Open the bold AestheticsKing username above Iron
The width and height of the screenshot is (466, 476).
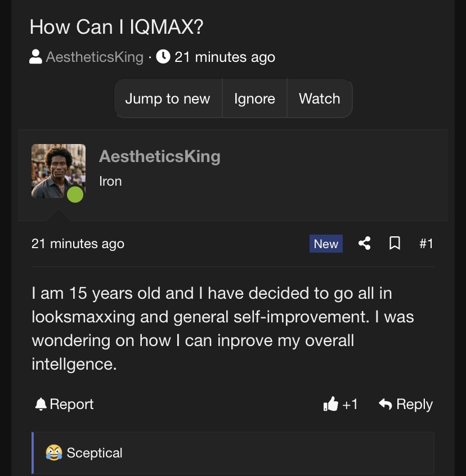[x=159, y=156]
